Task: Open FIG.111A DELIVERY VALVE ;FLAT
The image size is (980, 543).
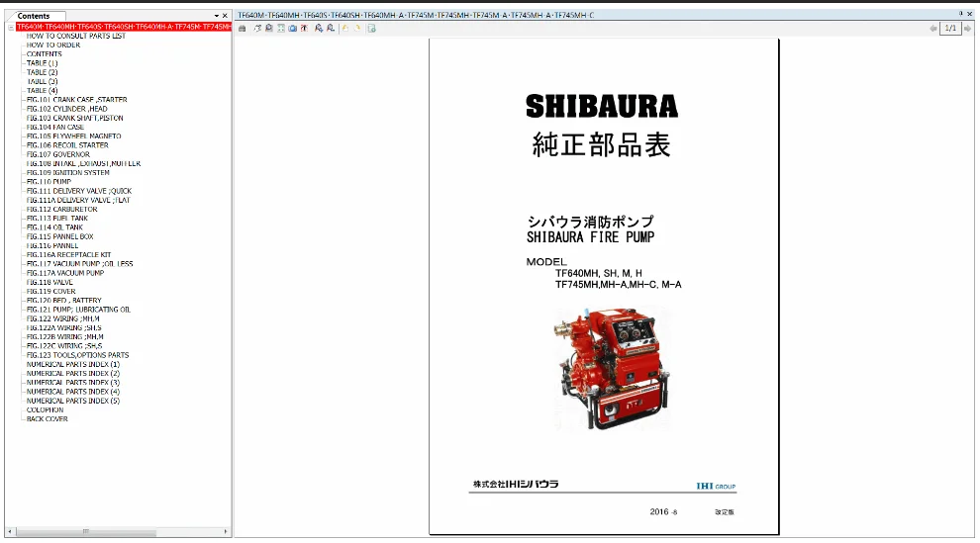Action: tap(78, 201)
